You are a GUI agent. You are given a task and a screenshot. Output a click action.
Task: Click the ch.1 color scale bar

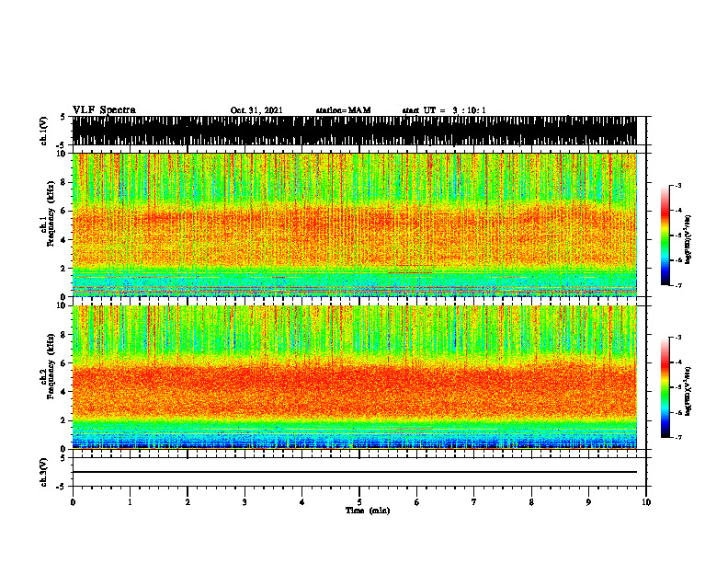[x=665, y=236]
